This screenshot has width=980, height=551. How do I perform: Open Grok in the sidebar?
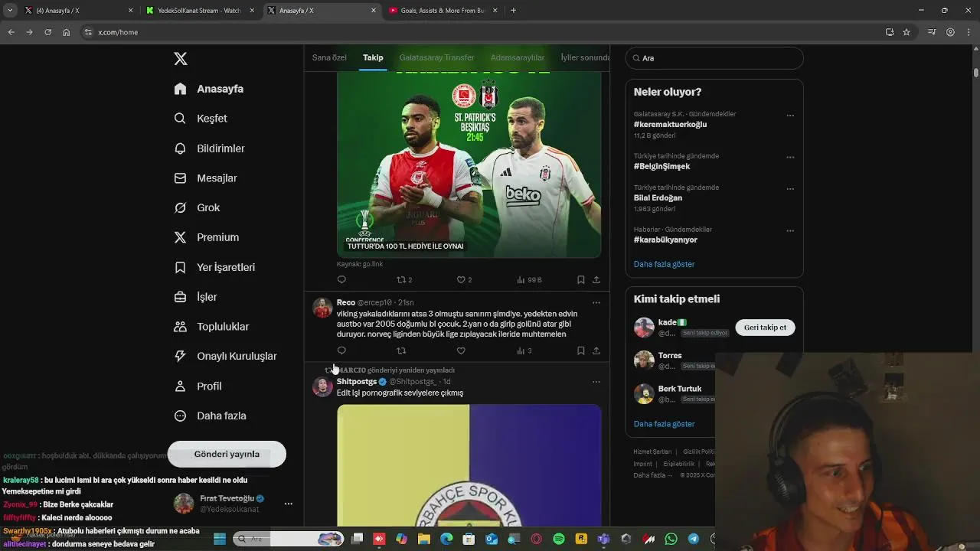197,208
